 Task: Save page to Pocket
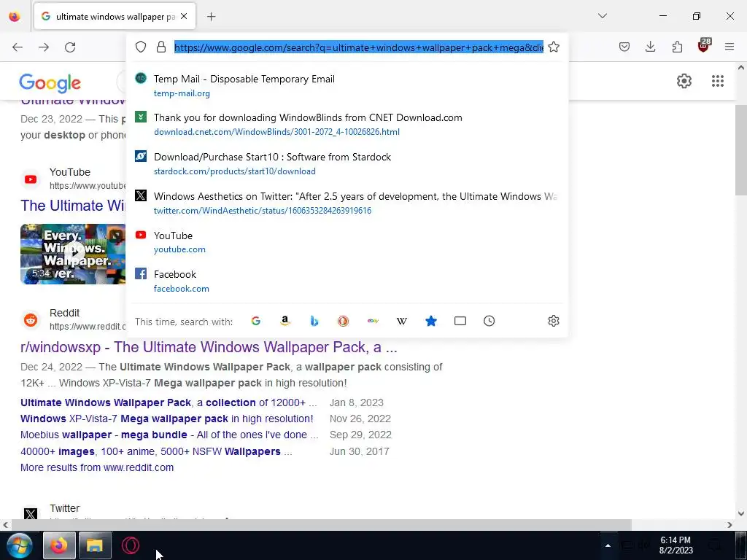click(624, 47)
